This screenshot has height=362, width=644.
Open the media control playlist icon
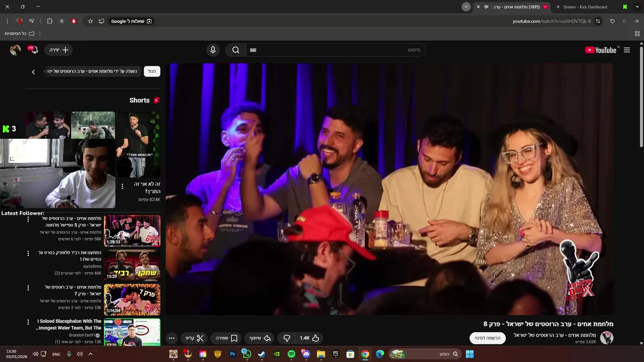point(32,21)
